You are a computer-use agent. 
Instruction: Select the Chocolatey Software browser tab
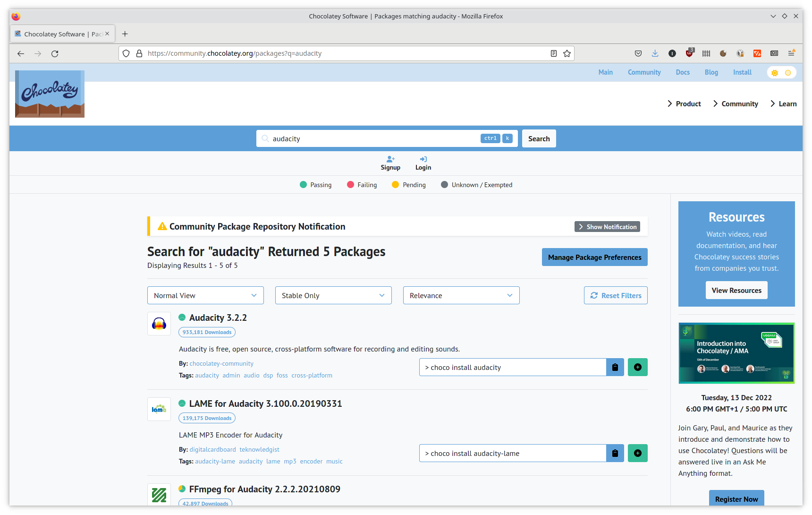[x=62, y=34]
